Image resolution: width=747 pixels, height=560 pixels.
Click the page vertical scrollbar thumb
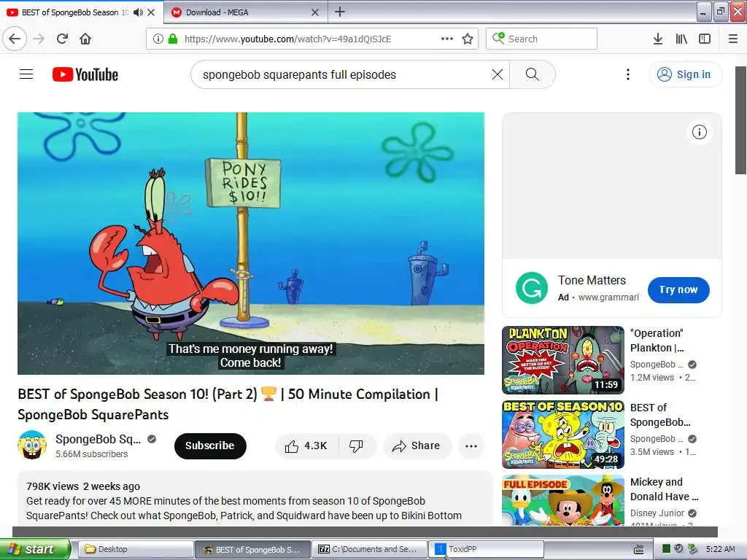tap(741, 120)
